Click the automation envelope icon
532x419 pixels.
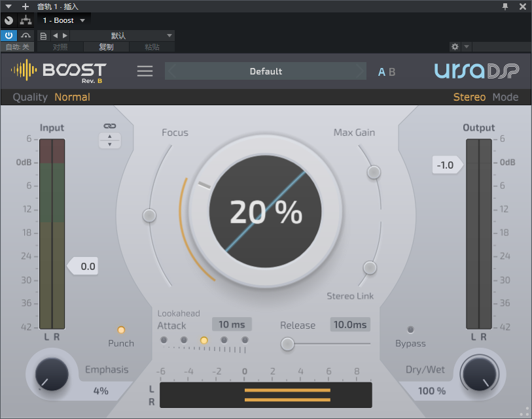[x=26, y=35]
